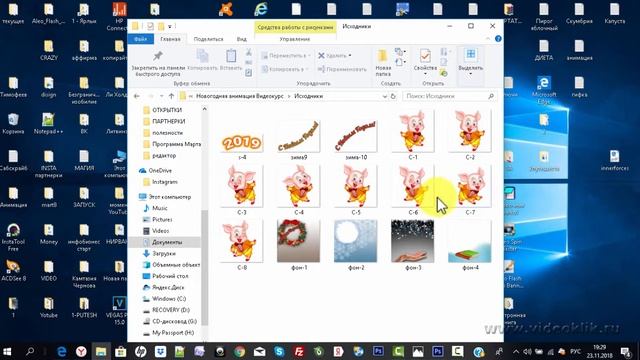640x360 pixels.
Task: Select OneDrive in navigation pane
Action: pos(160,171)
